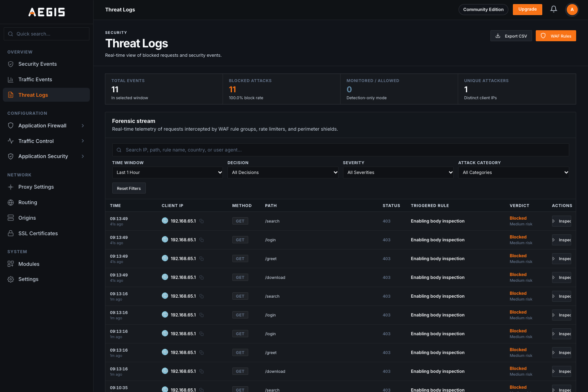This screenshot has height=392, width=588.
Task: Click the IP, path, rule search field
Action: (x=341, y=150)
